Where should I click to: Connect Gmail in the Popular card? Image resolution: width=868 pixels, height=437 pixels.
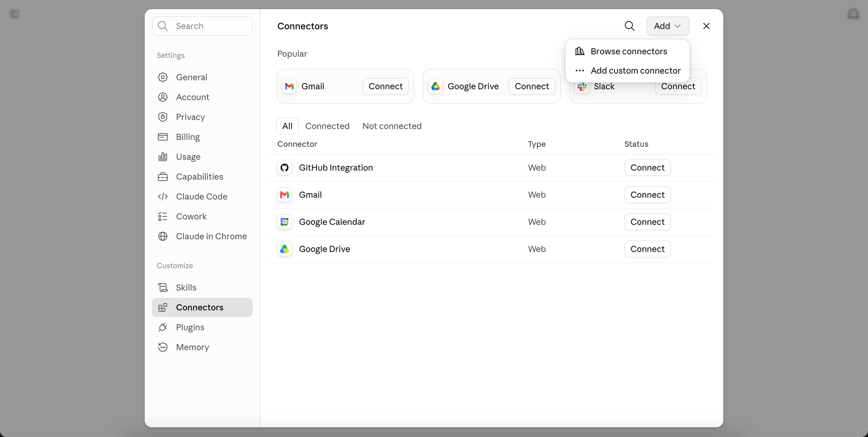click(385, 86)
